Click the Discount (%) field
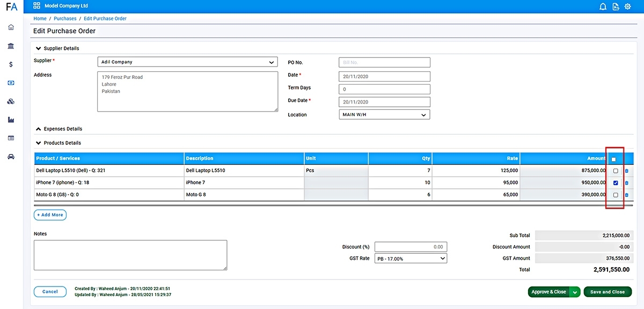Screen dimensions: 644x309 pos(411,247)
